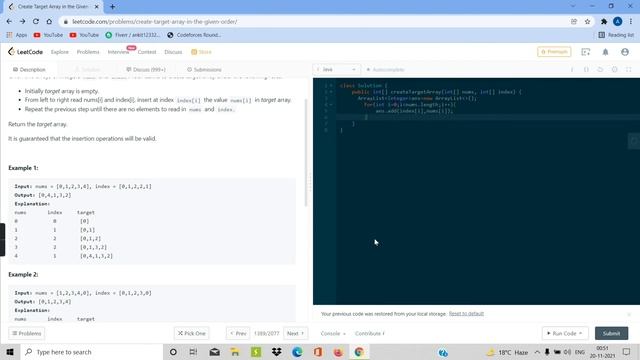
Task: Open the notifications bell
Action: tap(605, 52)
